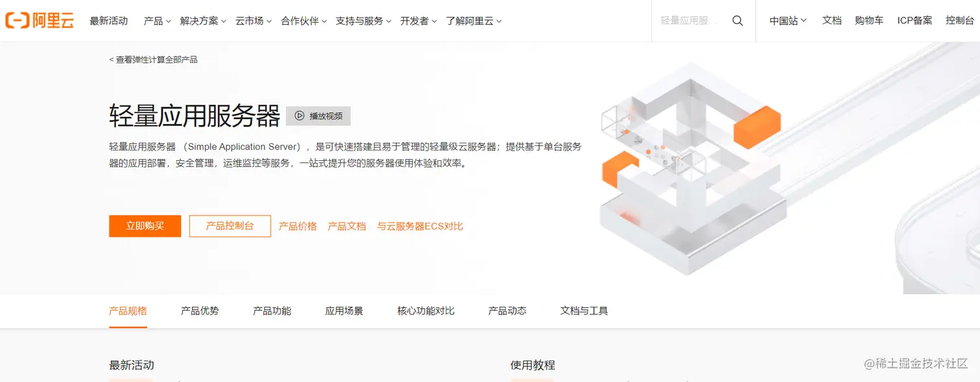Click the Alibaba Cloud logo
Screen dimensions: 980x382
point(40,21)
